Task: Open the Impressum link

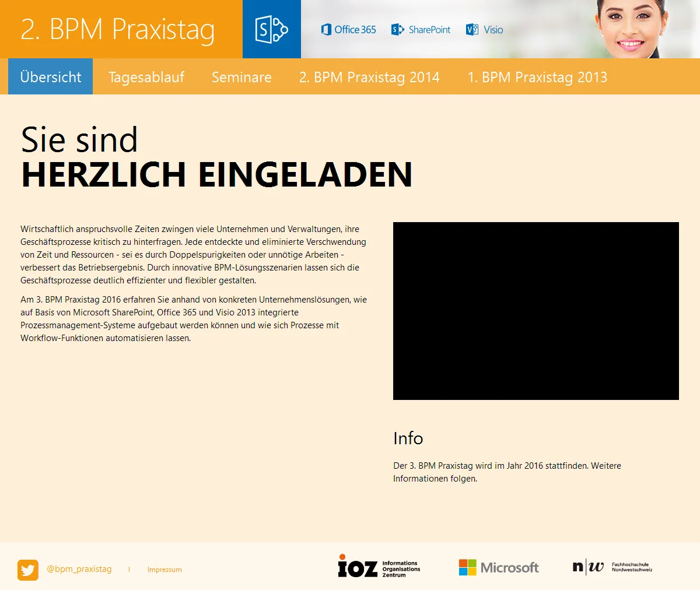Action: click(x=164, y=570)
